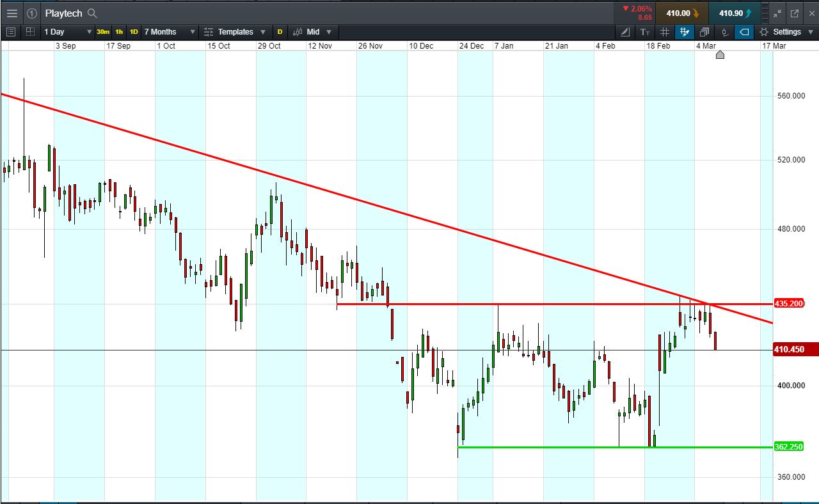Screen dimensions: 819x504
Task: Click the 17 Mar date label
Action: [774, 46]
